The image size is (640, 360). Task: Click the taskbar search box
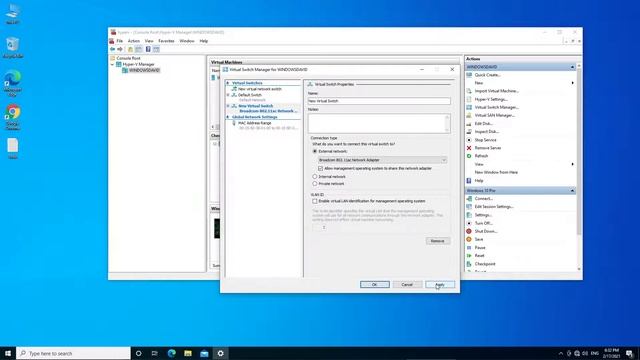tap(73, 353)
